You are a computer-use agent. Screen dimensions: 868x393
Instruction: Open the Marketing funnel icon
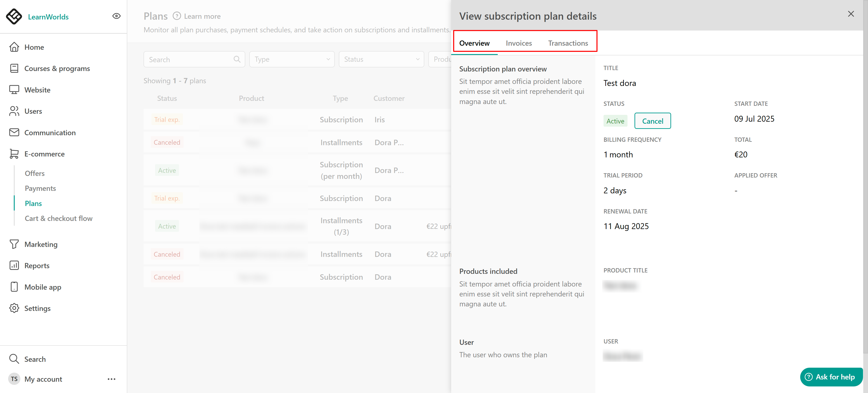(x=14, y=244)
